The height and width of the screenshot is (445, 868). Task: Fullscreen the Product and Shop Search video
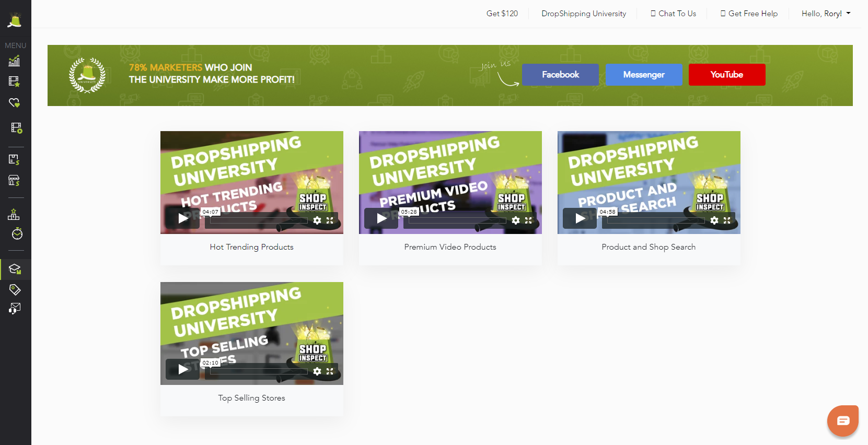coord(727,220)
